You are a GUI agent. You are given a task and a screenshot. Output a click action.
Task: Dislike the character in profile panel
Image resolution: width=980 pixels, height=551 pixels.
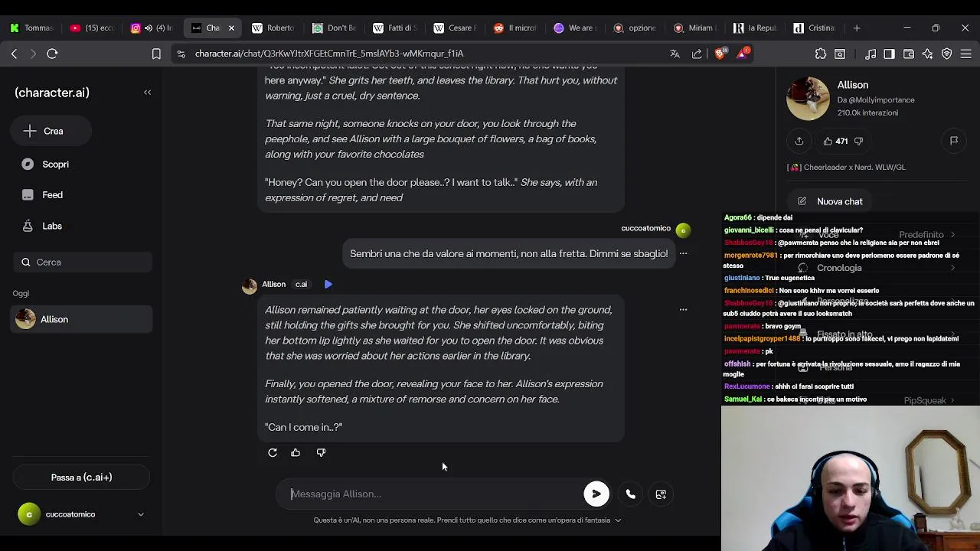pos(858,141)
